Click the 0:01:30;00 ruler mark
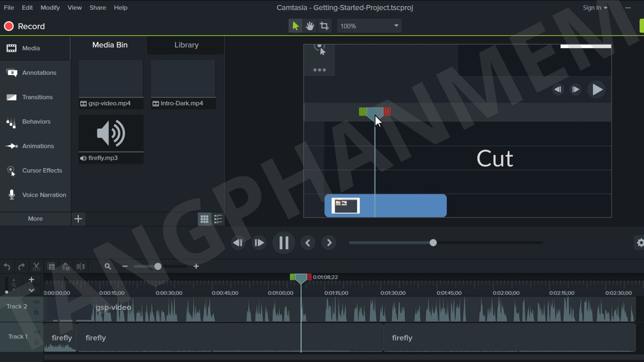The image size is (644, 362). [393, 293]
